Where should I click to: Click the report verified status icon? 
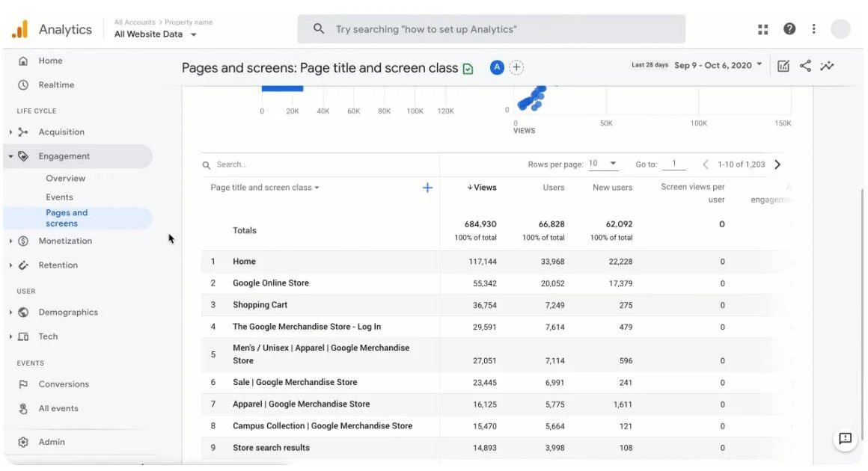pos(468,69)
